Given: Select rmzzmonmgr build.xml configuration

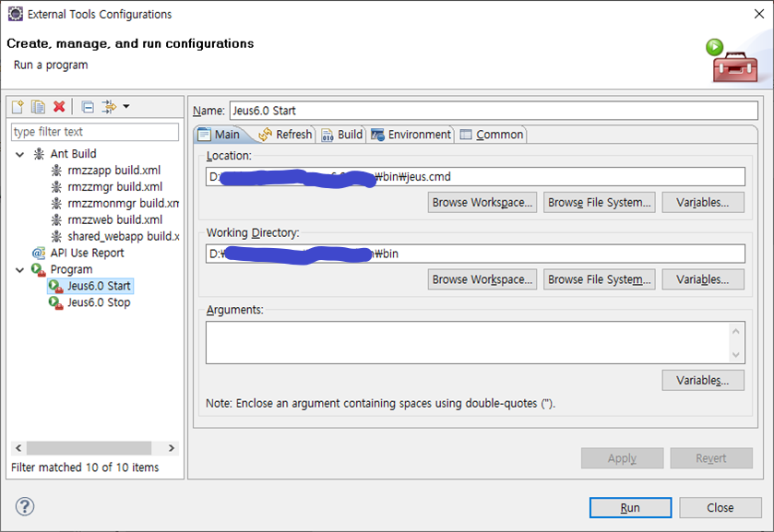Looking at the screenshot, I should pos(123,204).
